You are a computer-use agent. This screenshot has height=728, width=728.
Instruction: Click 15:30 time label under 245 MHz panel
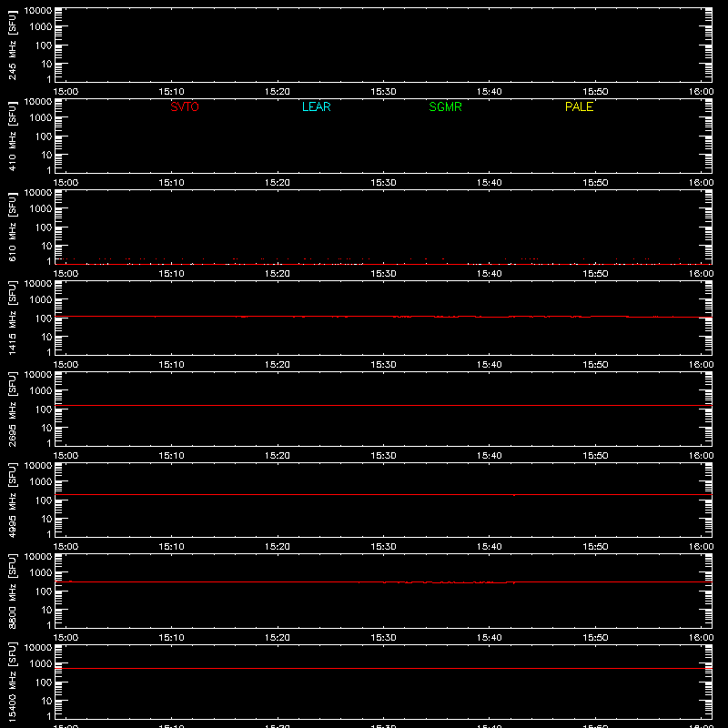coord(383,92)
